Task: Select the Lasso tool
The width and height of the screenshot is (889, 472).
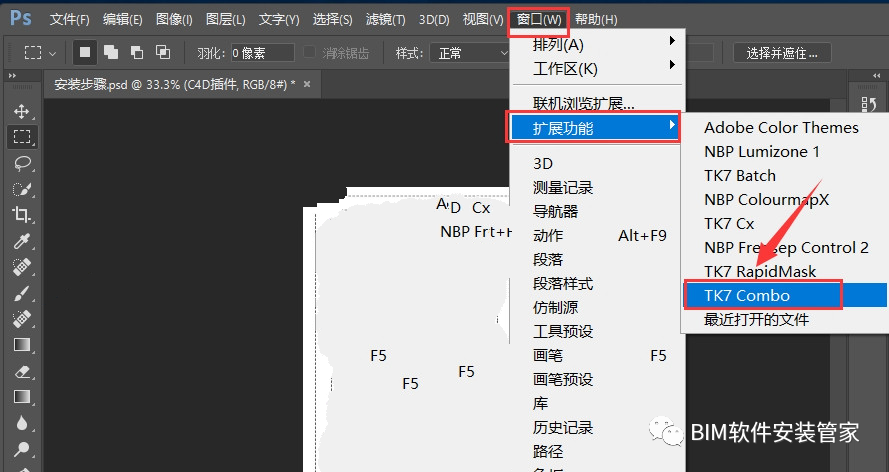Action: click(x=22, y=163)
